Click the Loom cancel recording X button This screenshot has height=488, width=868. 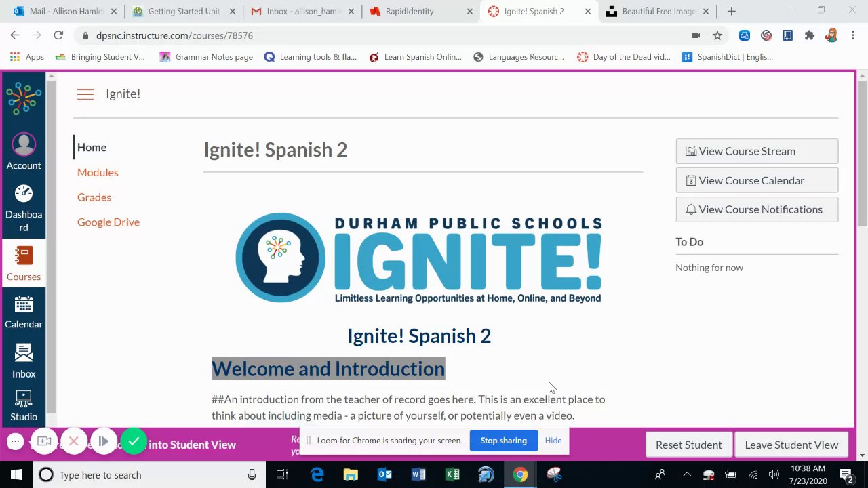pyautogui.click(x=74, y=441)
